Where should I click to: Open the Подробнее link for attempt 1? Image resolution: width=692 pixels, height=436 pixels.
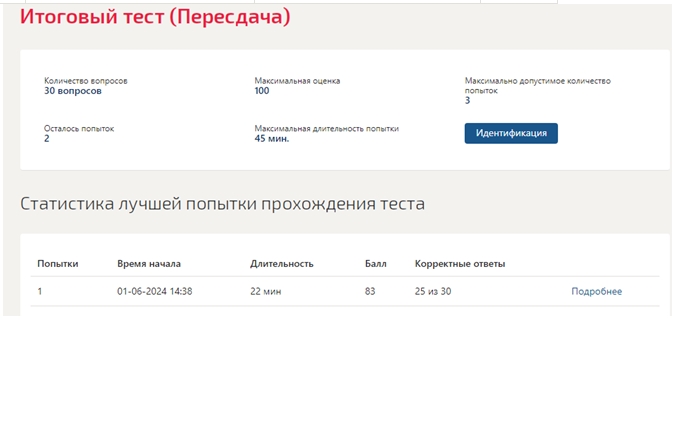[597, 291]
